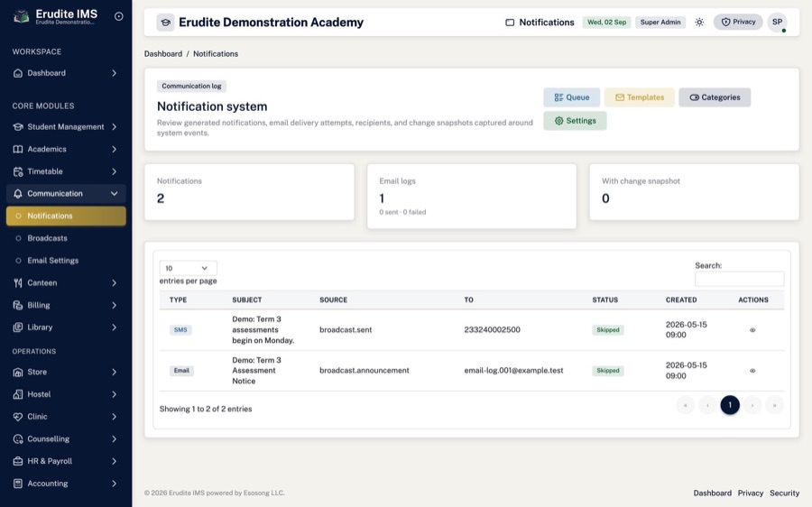Select Email Settings in the sidebar
Viewport: 812px width, 507px height.
[x=53, y=261]
